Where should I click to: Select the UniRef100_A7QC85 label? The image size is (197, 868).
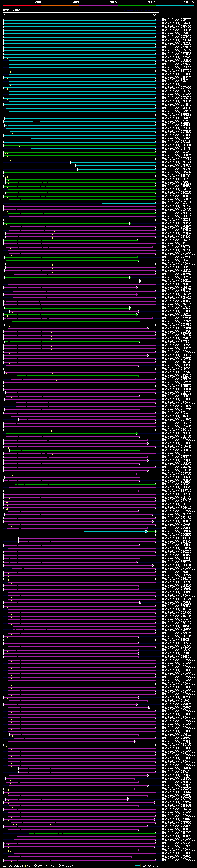coord(176,101)
